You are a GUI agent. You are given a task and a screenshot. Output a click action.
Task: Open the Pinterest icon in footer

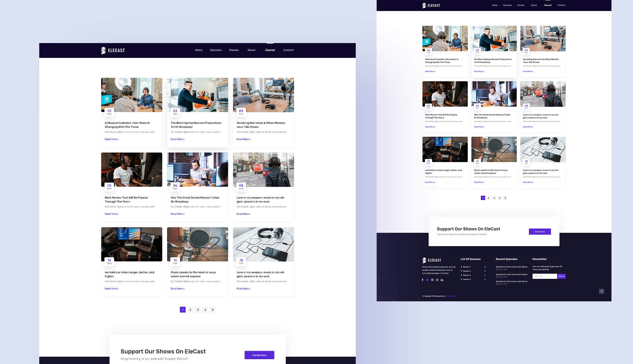click(x=432, y=280)
